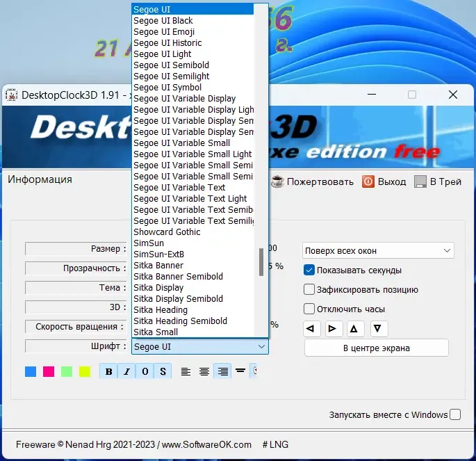Align clock text center

coord(204,371)
